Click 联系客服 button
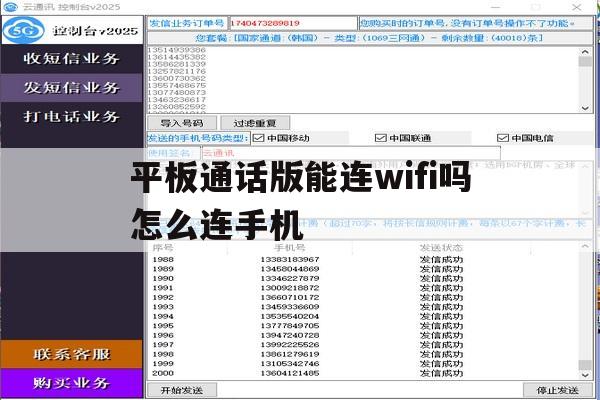The width and height of the screenshot is (600, 400). [x=72, y=354]
